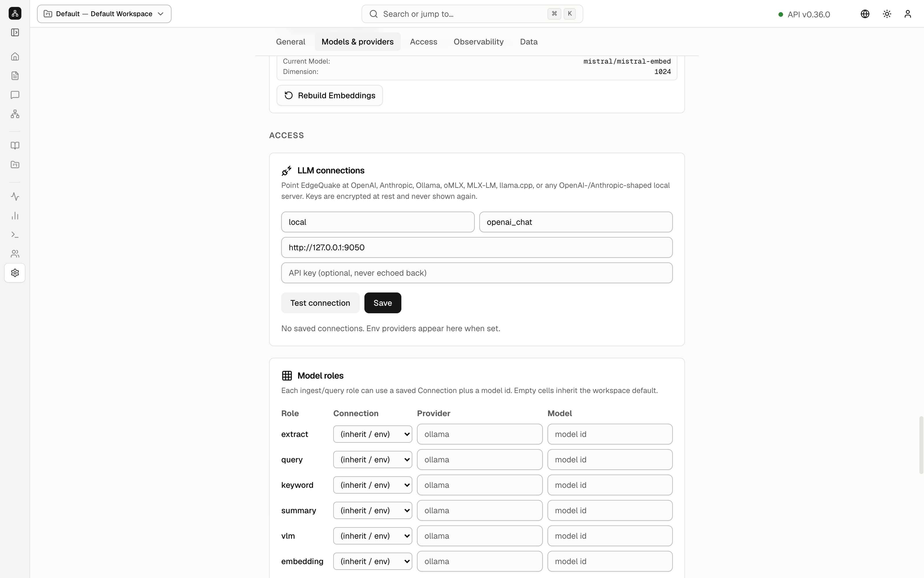924x578 pixels.
Task: Open embedding role Connection dropdown
Action: point(373,561)
